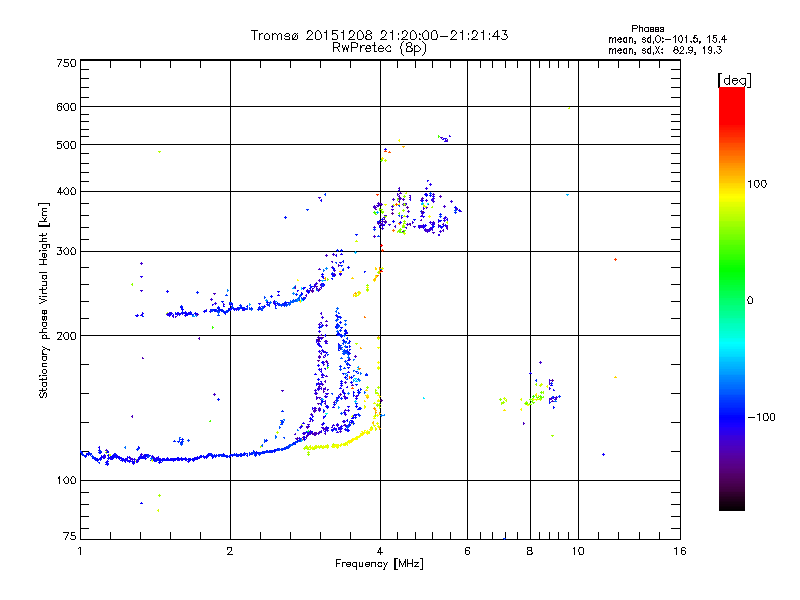The image size is (800, 600).
Task: Click the 'Frequency [MHz]' axis title
Action: [379, 564]
